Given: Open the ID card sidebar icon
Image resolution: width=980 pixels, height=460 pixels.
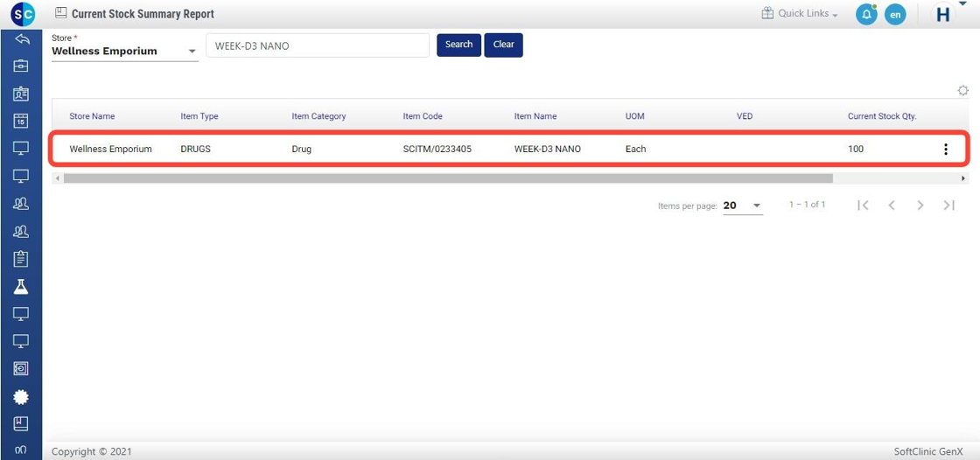Looking at the screenshot, I should [x=21, y=94].
